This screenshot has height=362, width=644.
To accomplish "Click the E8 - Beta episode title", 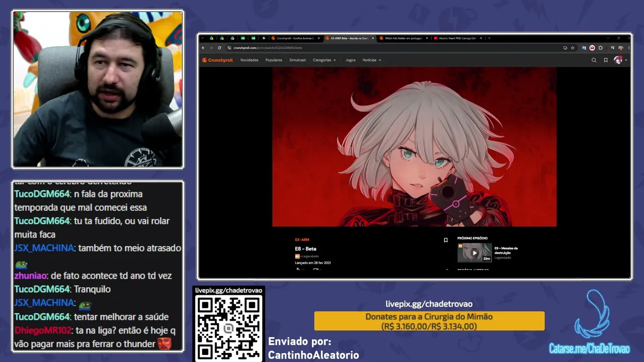I will [305, 249].
